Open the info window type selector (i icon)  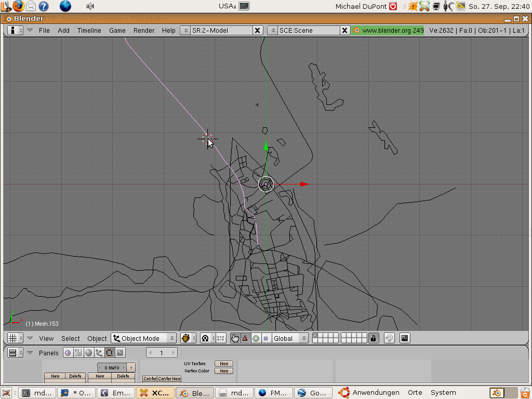pyautogui.click(x=15, y=31)
